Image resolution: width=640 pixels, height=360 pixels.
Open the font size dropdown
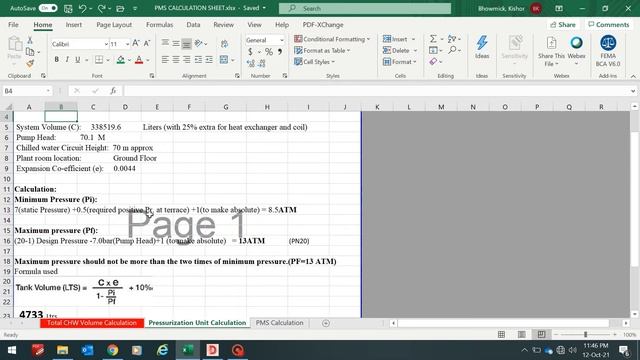tap(127, 44)
